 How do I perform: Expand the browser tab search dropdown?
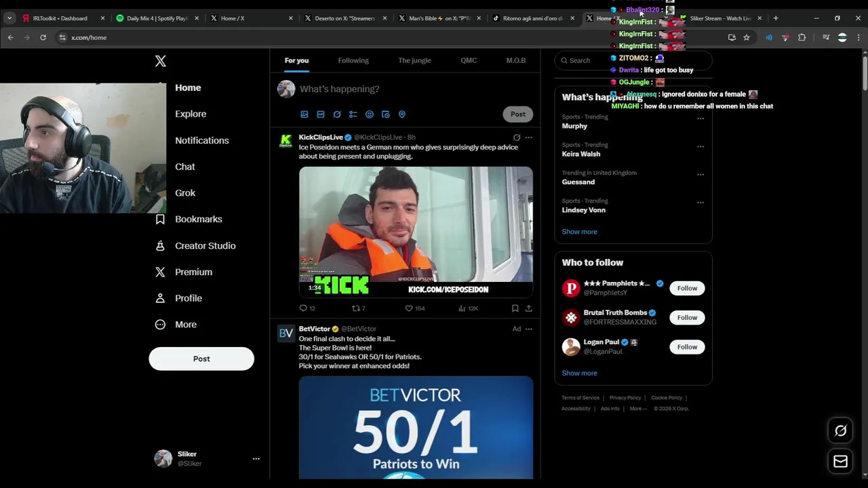[x=9, y=18]
